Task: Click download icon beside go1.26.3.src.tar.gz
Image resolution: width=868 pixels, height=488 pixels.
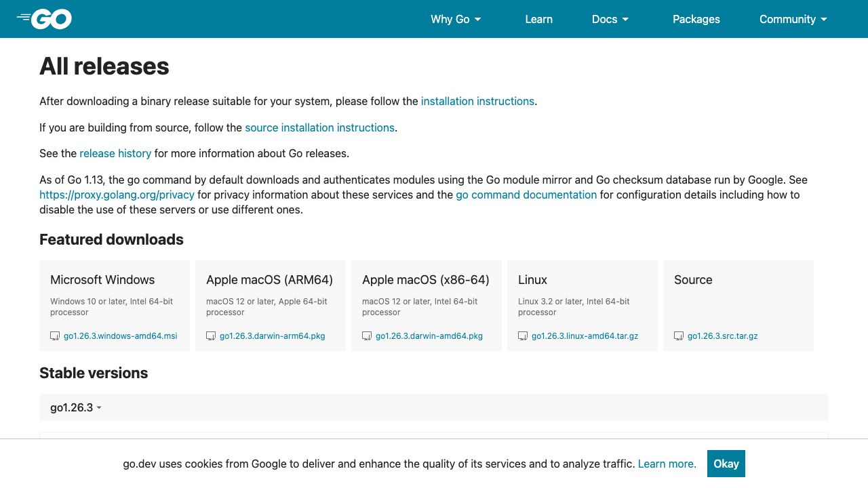Action: pos(679,336)
